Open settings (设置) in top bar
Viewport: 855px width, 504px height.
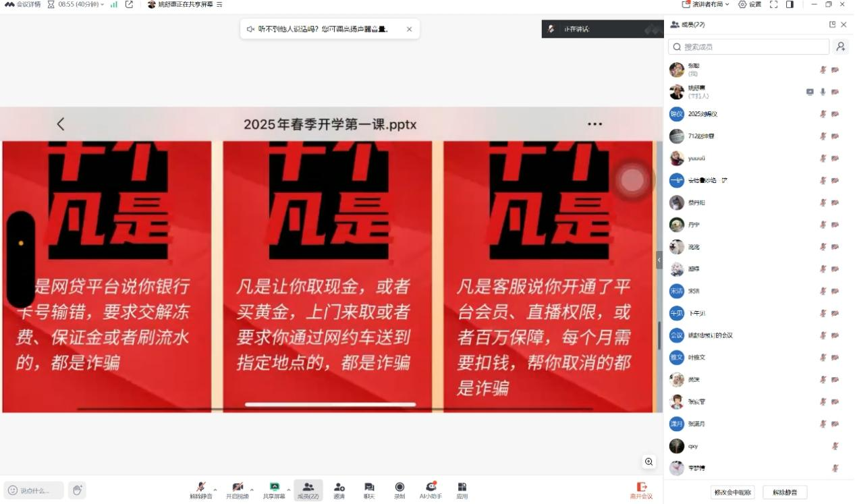click(750, 5)
